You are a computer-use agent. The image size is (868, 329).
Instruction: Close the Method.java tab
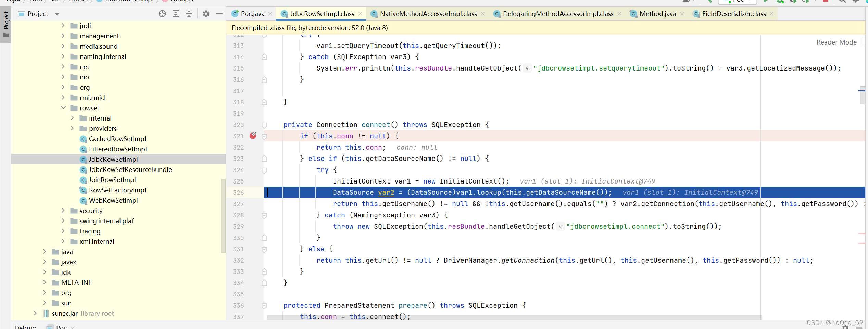click(x=682, y=14)
